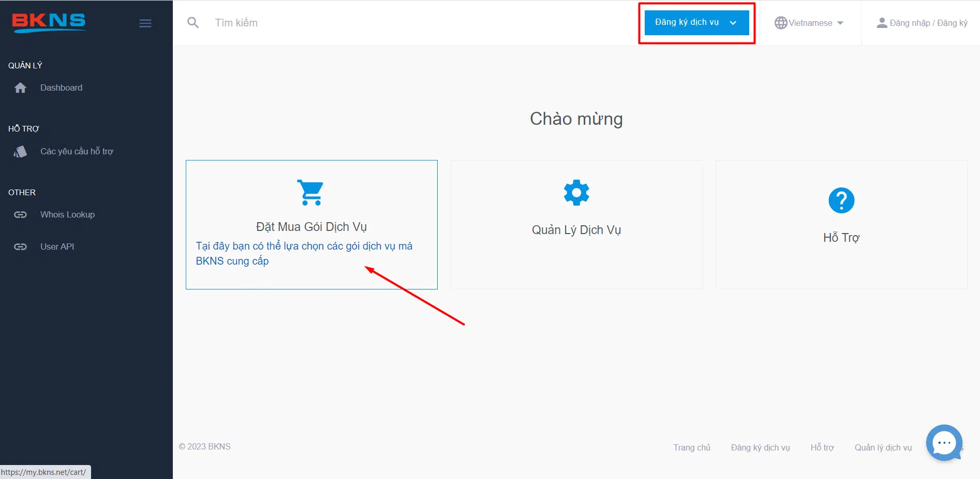Click the question mark support icon

[x=841, y=200]
